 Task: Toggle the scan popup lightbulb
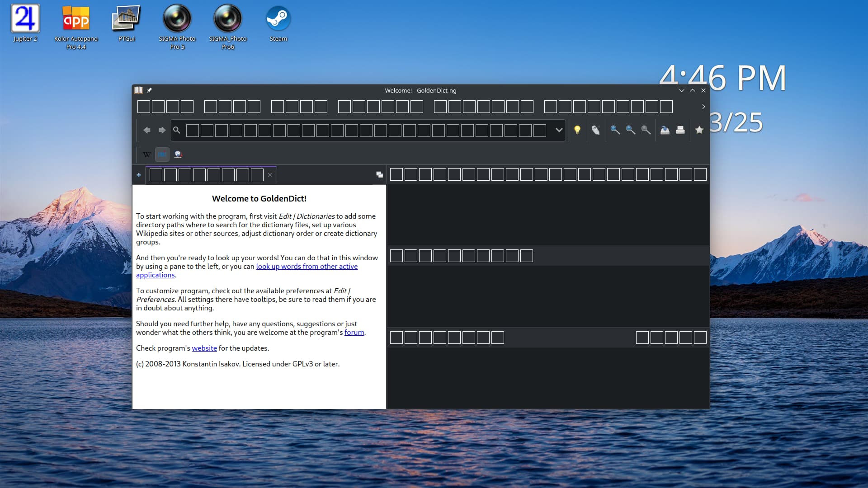[x=577, y=130]
